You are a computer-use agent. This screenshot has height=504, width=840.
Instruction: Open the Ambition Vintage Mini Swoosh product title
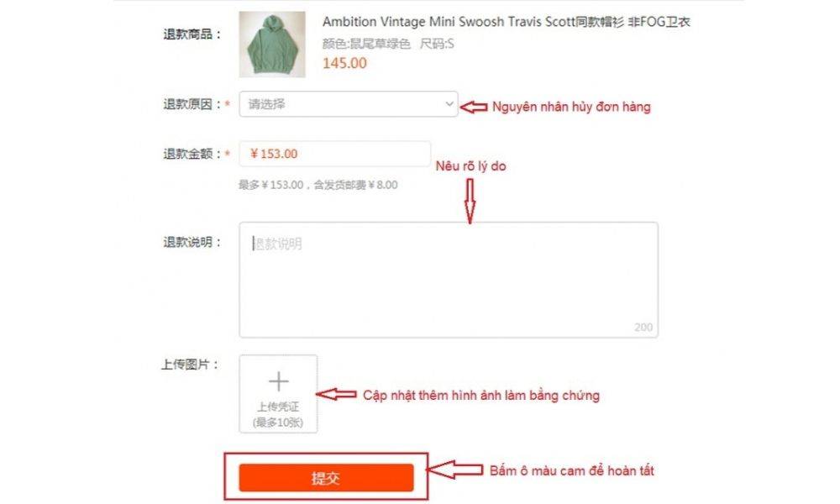[507, 22]
